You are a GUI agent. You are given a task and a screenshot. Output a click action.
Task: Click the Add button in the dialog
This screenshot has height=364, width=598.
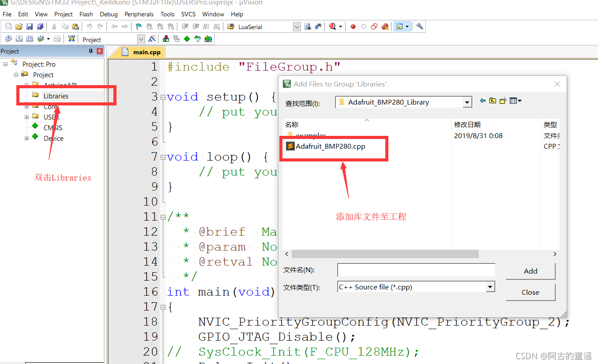(x=530, y=271)
